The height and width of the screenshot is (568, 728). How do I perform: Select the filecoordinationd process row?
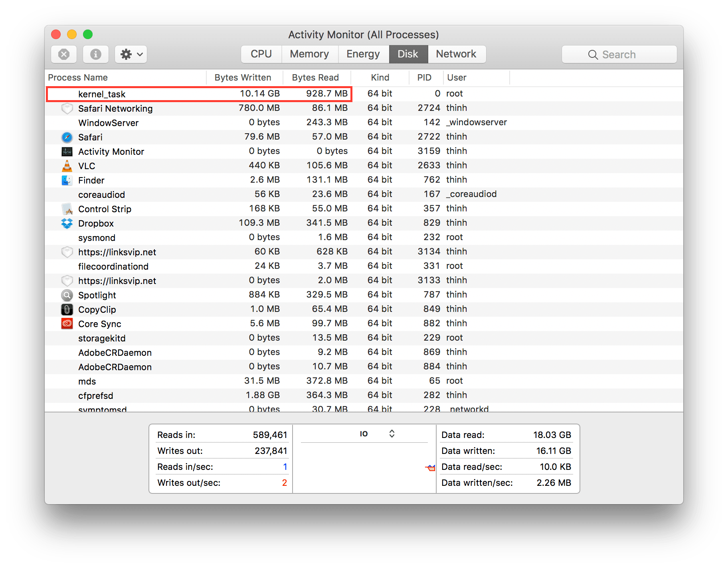click(364, 266)
